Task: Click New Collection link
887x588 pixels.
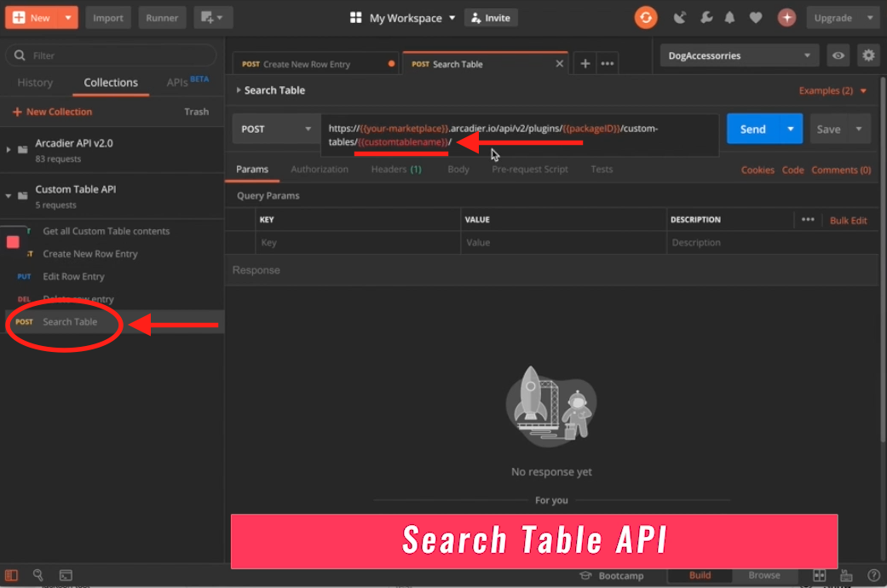Action: [53, 112]
